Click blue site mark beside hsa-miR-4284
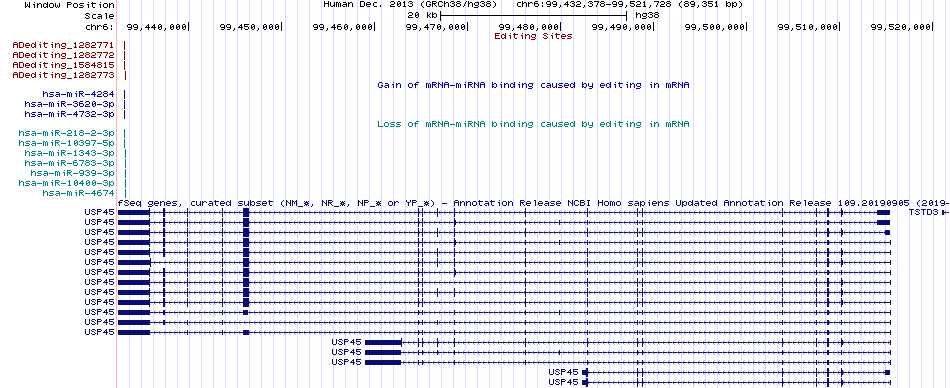 tap(124, 95)
